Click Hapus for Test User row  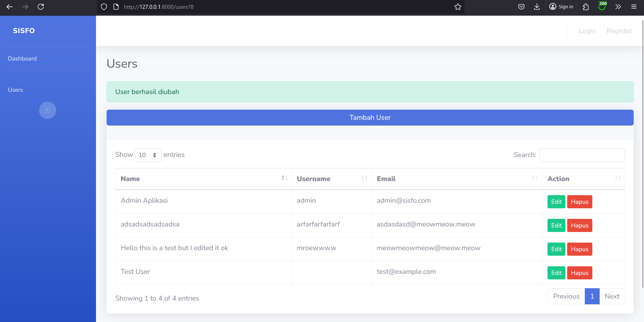(579, 273)
